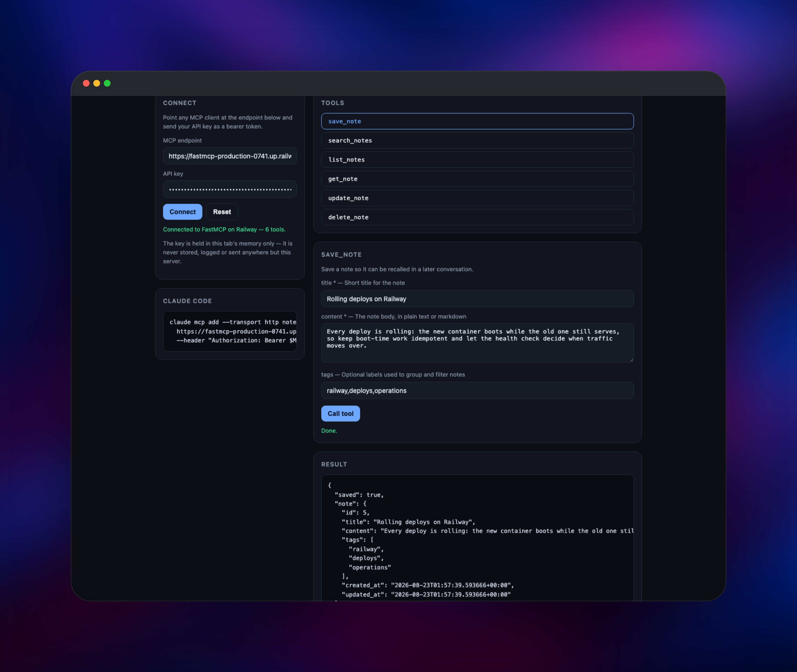Click the Claude Code command box
797x672 pixels.
pos(230,331)
